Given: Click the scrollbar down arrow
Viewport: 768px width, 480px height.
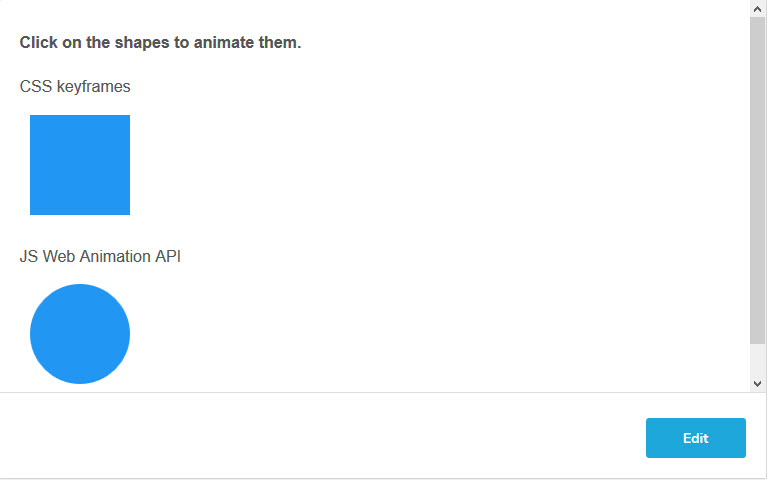Looking at the screenshot, I should click(x=757, y=383).
